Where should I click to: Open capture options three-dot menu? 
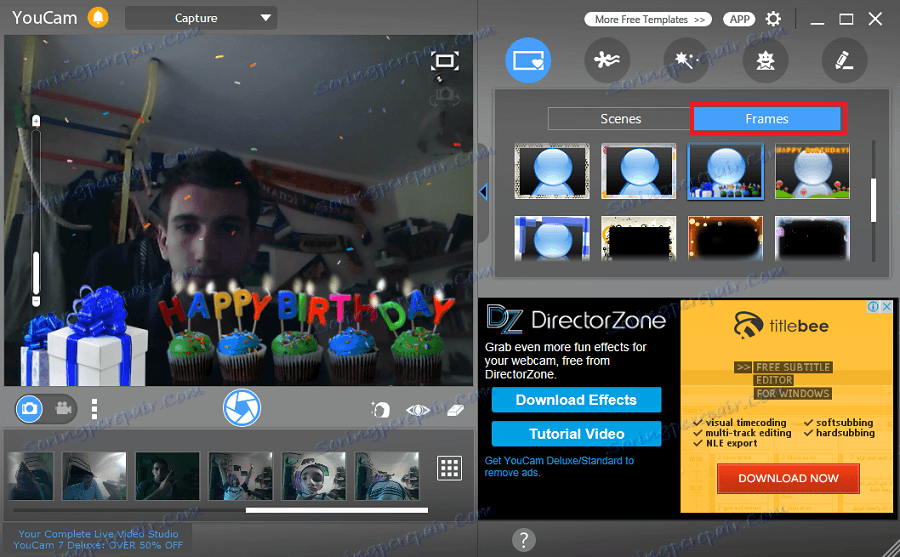[x=94, y=409]
